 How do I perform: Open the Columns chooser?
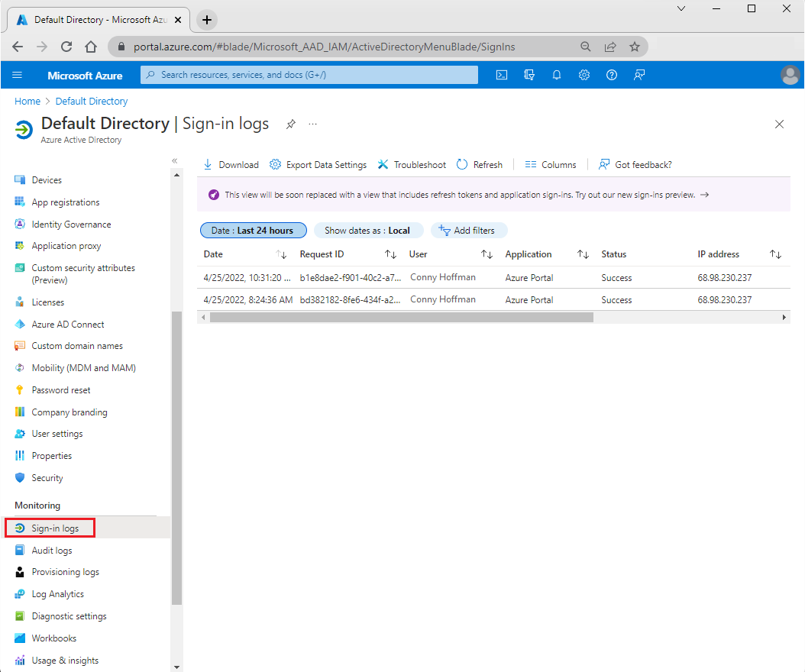pos(551,165)
